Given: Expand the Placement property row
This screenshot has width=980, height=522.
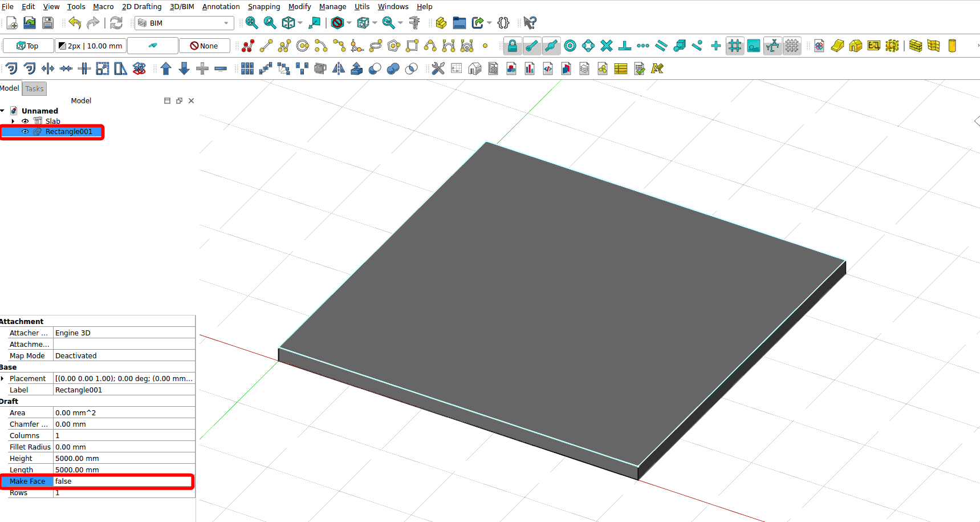Looking at the screenshot, I should click(x=3, y=378).
